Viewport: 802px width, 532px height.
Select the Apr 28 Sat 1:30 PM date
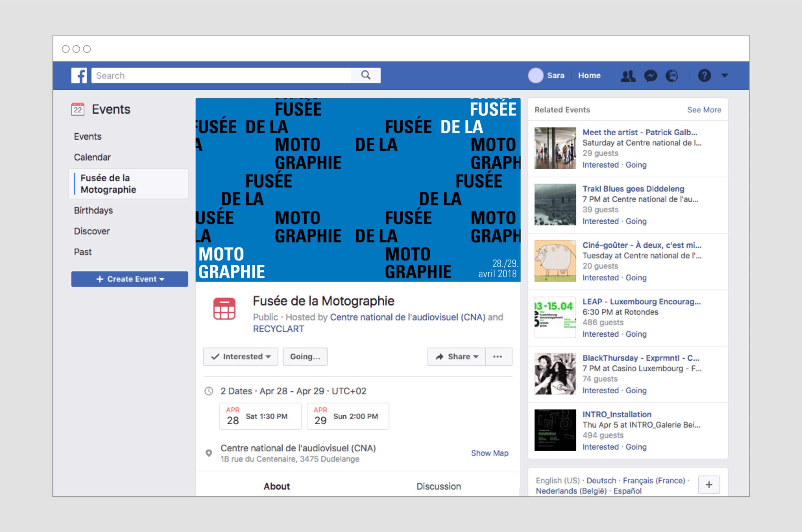260,416
